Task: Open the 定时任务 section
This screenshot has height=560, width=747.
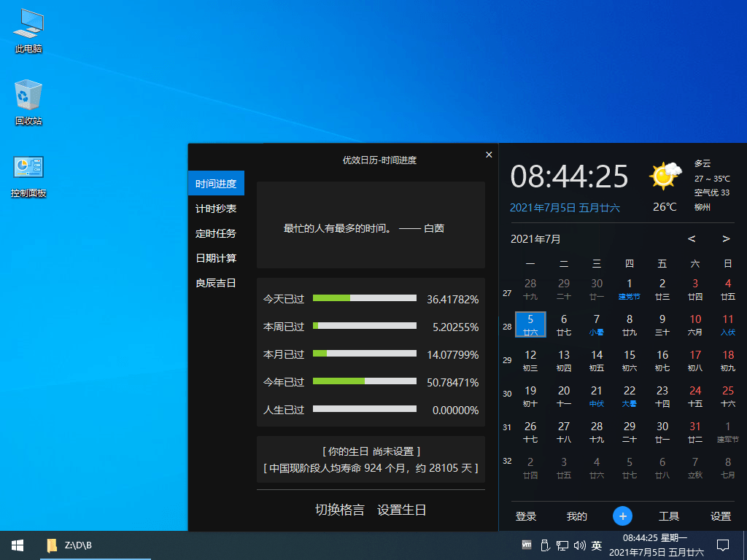Action: pos(215,233)
